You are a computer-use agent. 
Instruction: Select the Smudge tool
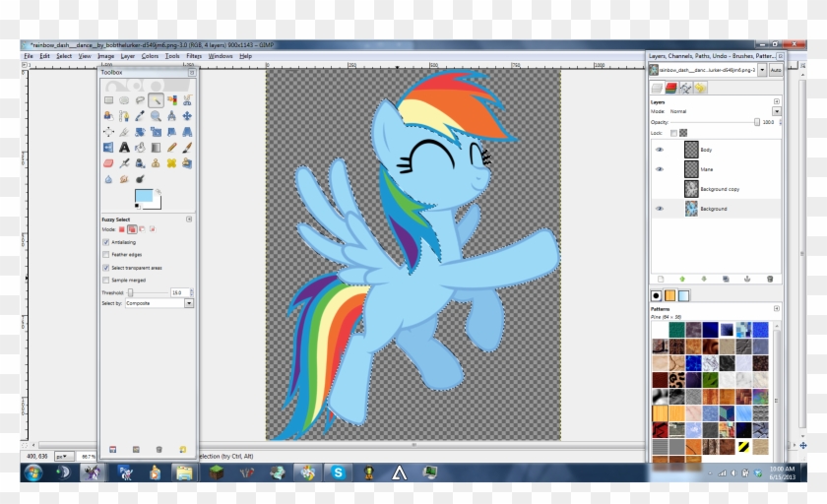click(124, 179)
